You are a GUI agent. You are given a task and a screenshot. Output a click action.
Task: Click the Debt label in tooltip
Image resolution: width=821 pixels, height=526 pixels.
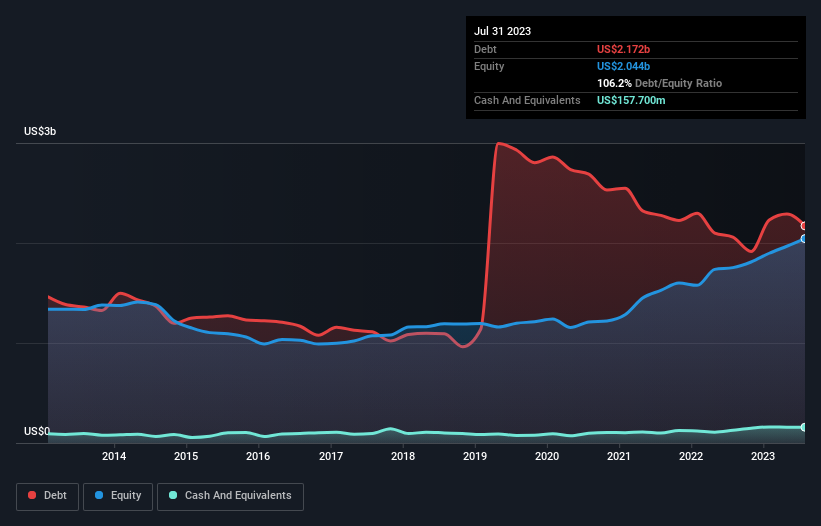(x=485, y=49)
